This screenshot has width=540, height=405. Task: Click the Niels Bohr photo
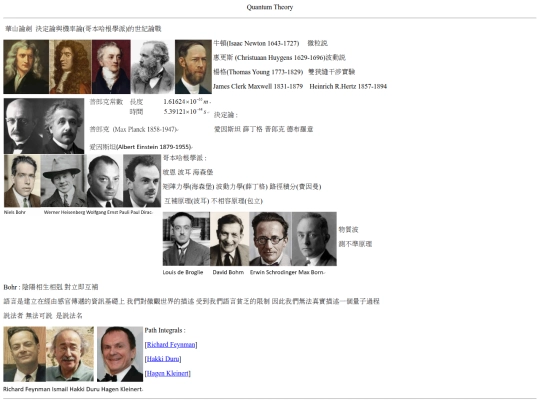tap(22, 181)
